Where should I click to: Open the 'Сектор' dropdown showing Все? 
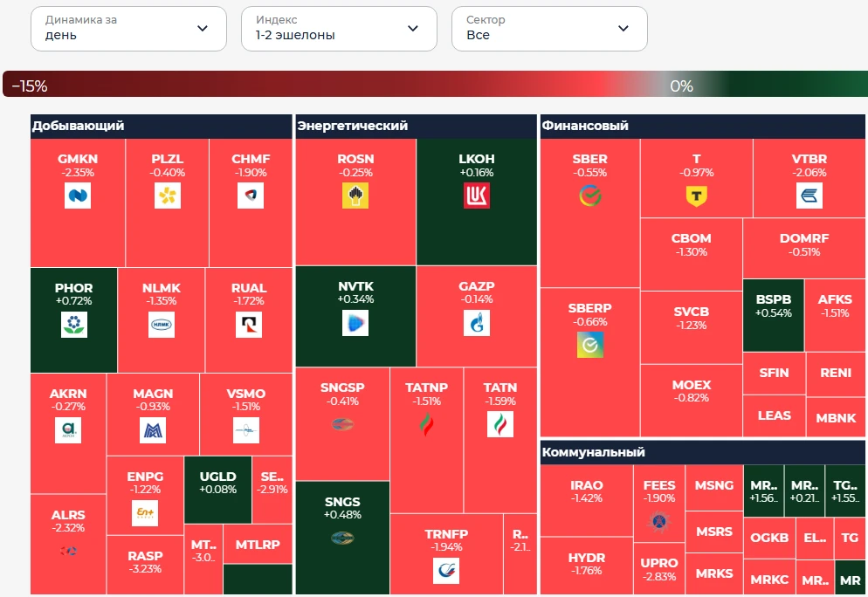549,29
